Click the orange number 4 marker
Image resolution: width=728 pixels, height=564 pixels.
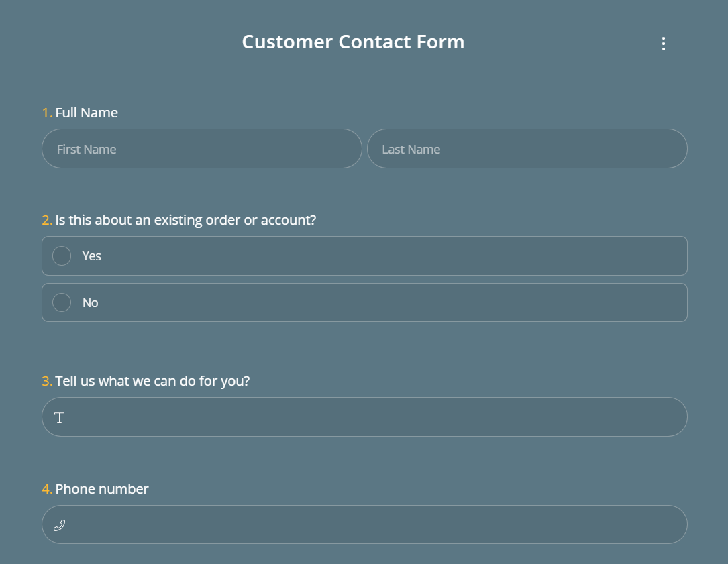coord(47,489)
